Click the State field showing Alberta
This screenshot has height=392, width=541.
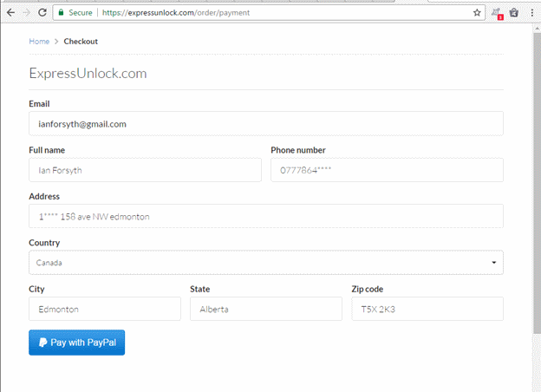[x=266, y=309]
